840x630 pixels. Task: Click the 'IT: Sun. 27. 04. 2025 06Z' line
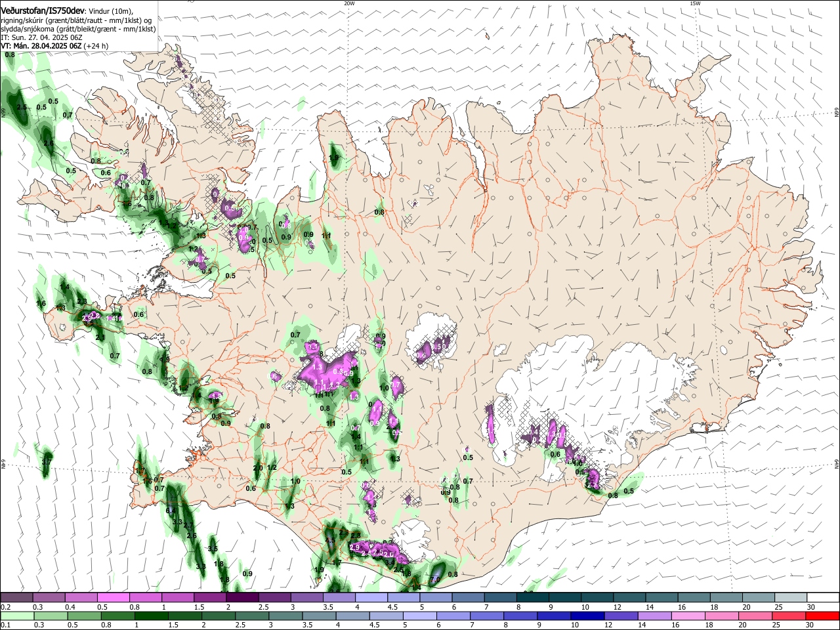(41, 37)
